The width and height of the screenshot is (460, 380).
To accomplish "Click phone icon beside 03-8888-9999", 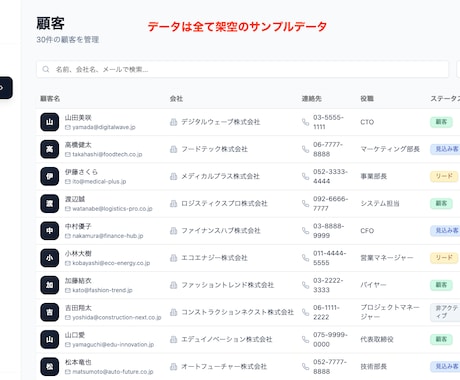I will 305,231.
